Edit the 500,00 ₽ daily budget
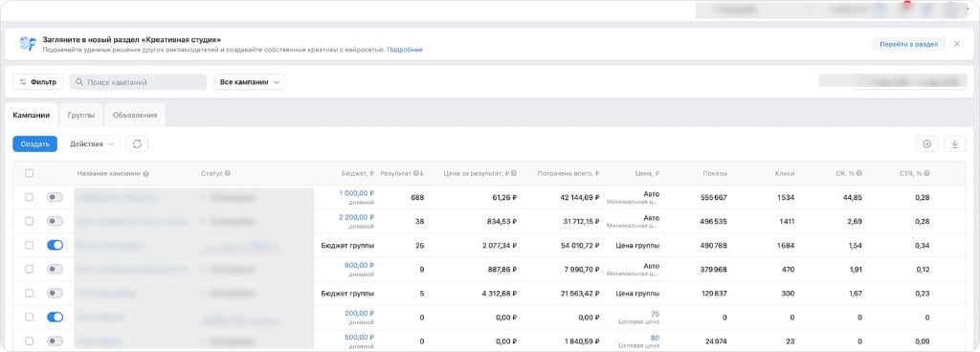980x352 pixels. pos(360,337)
